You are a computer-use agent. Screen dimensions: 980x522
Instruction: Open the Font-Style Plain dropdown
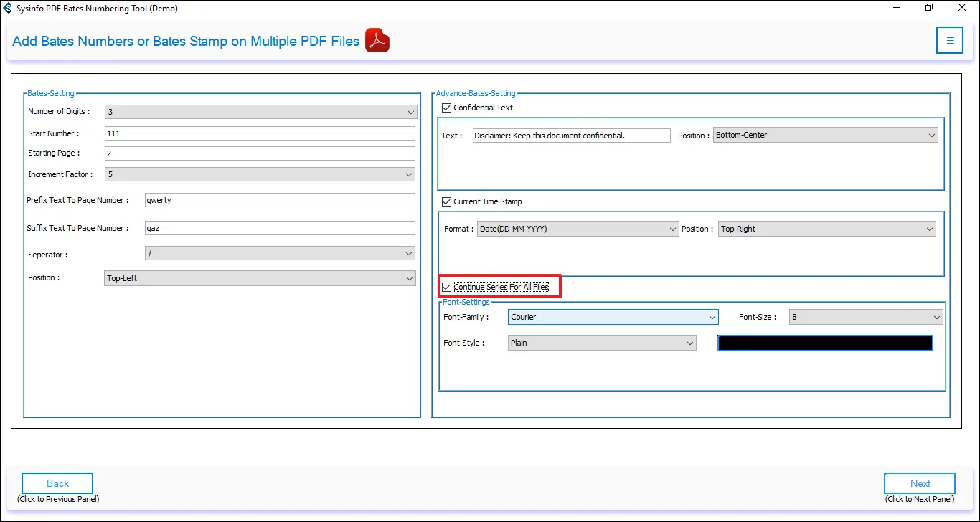pos(601,343)
